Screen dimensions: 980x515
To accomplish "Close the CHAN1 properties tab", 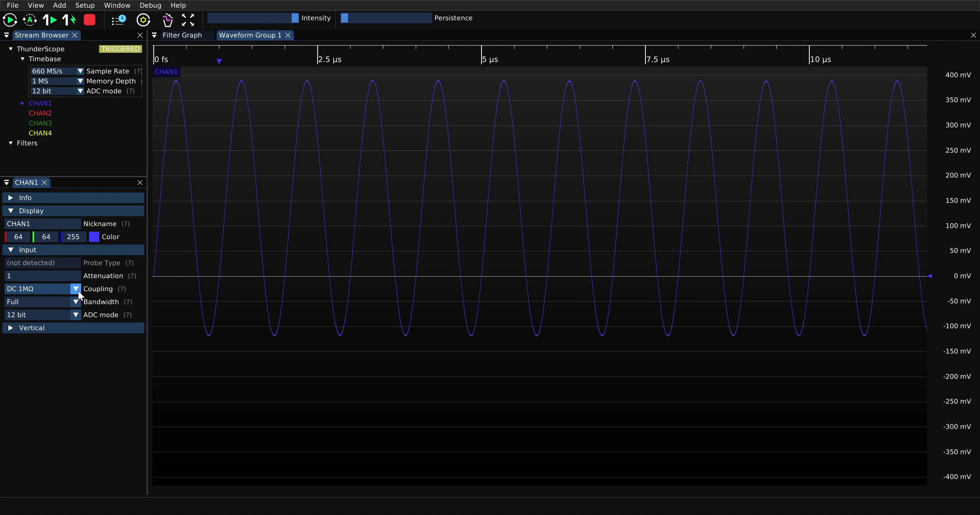I will tap(44, 183).
